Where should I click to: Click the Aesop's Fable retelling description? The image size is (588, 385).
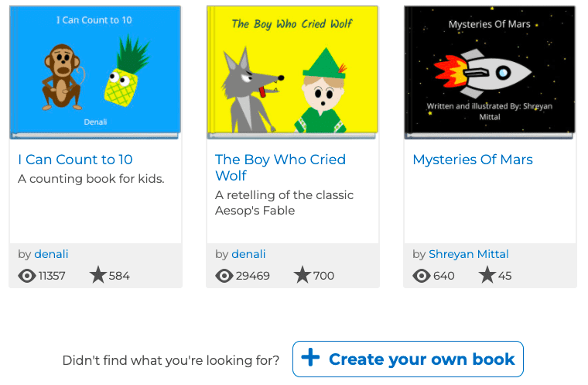point(284,202)
